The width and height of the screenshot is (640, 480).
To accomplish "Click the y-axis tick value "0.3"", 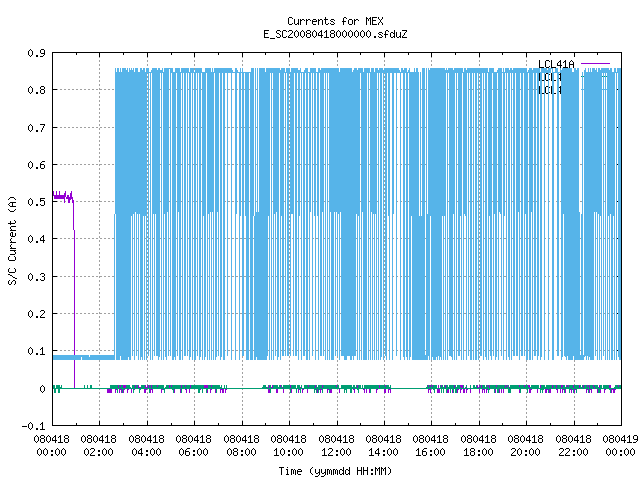I will click(x=36, y=277).
